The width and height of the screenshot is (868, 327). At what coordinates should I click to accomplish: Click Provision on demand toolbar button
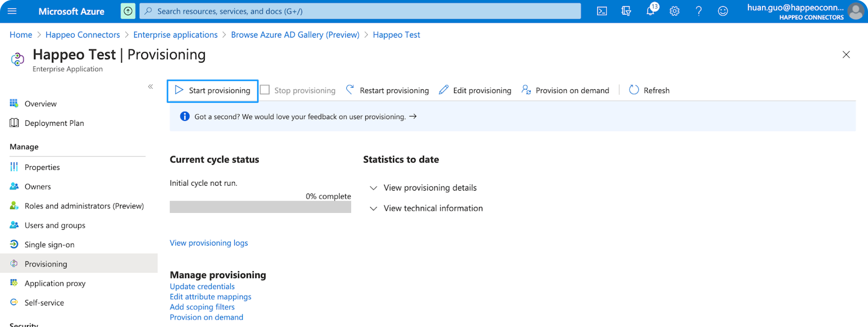pyautogui.click(x=565, y=90)
